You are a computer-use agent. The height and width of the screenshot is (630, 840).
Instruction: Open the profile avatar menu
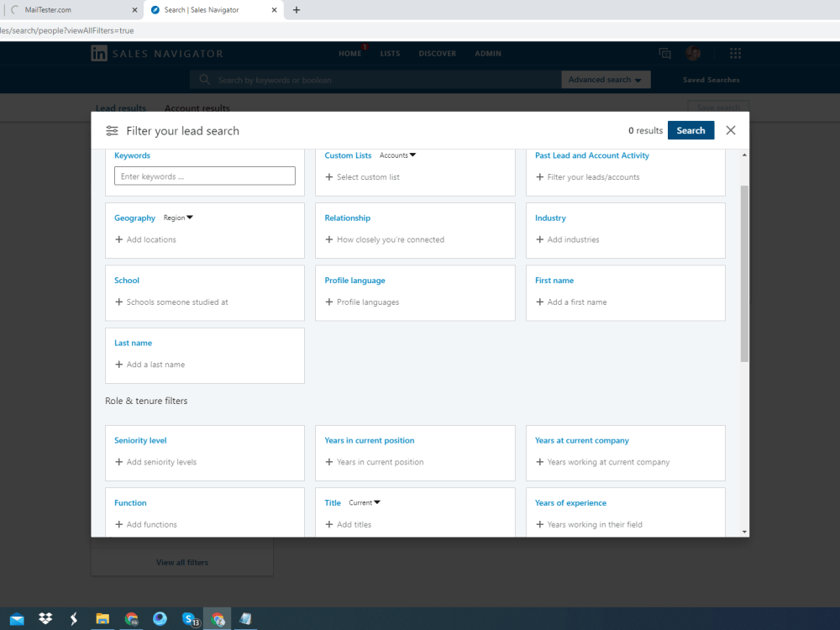point(693,53)
